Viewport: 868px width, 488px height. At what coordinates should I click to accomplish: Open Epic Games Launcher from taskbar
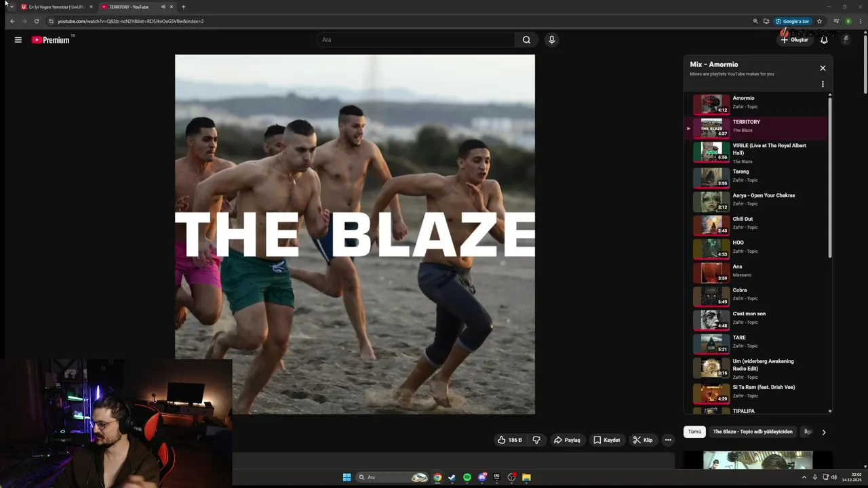[497, 477]
